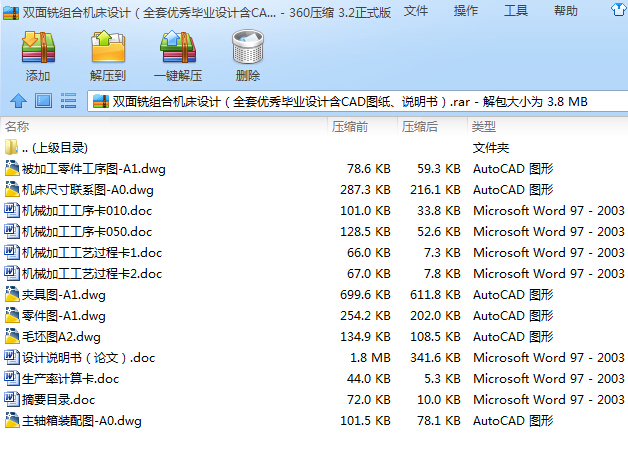The image size is (628, 453).
Task: Click the 78.1 KB compressed size value
Action: [x=439, y=421]
